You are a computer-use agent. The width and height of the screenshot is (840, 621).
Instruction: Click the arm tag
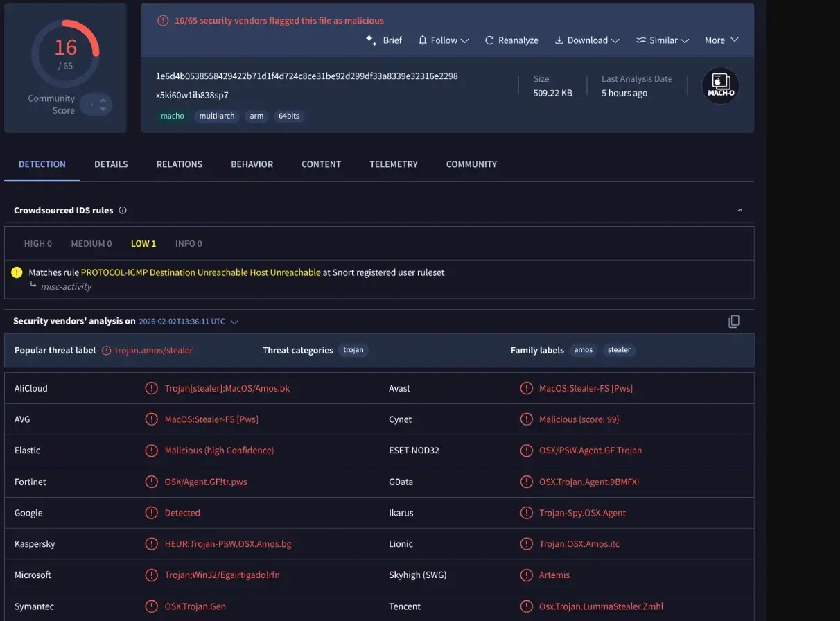pyautogui.click(x=256, y=116)
